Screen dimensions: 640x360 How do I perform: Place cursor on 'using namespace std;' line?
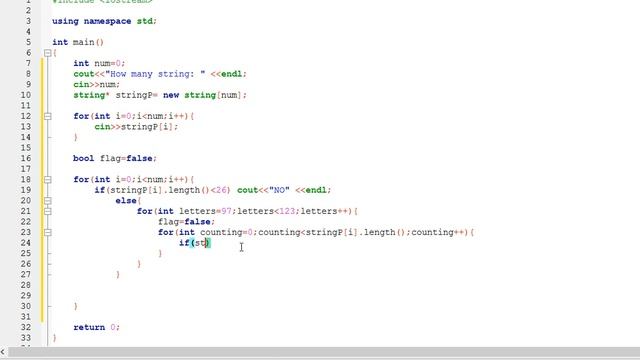pyautogui.click(x=104, y=21)
